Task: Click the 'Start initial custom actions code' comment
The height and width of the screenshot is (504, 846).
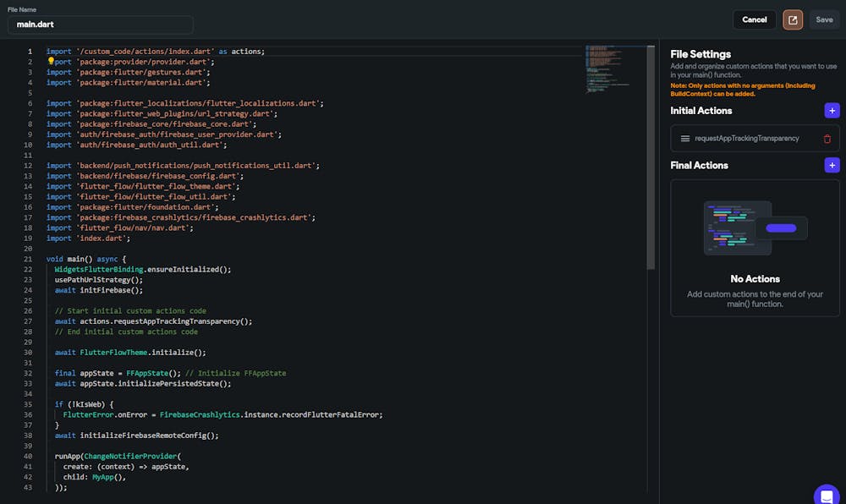Action: tap(130, 311)
